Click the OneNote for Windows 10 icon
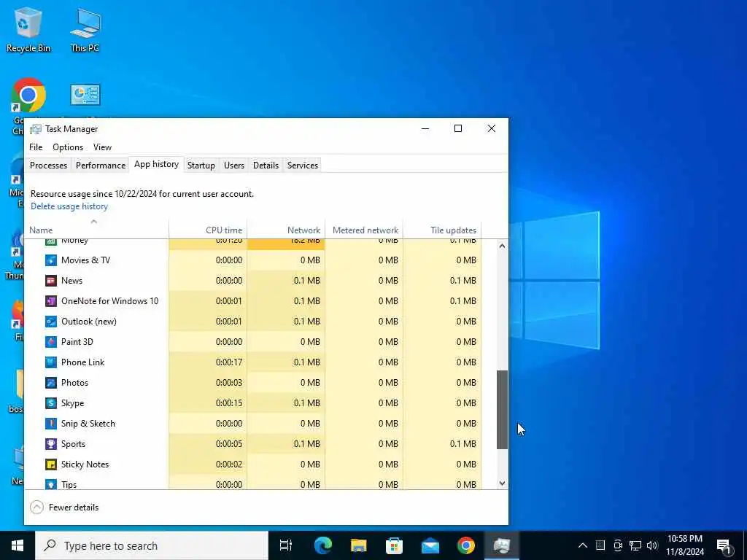 (51, 301)
